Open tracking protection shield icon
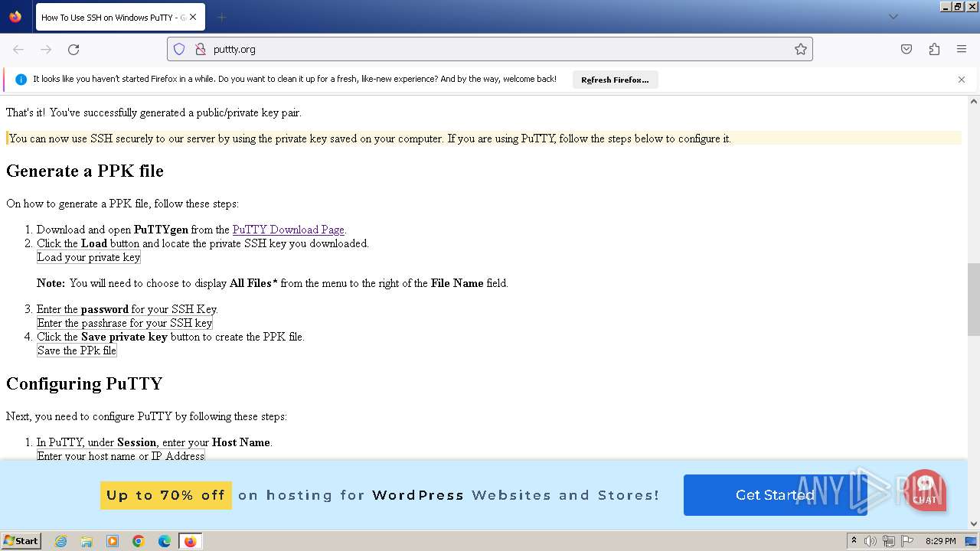 (x=179, y=49)
